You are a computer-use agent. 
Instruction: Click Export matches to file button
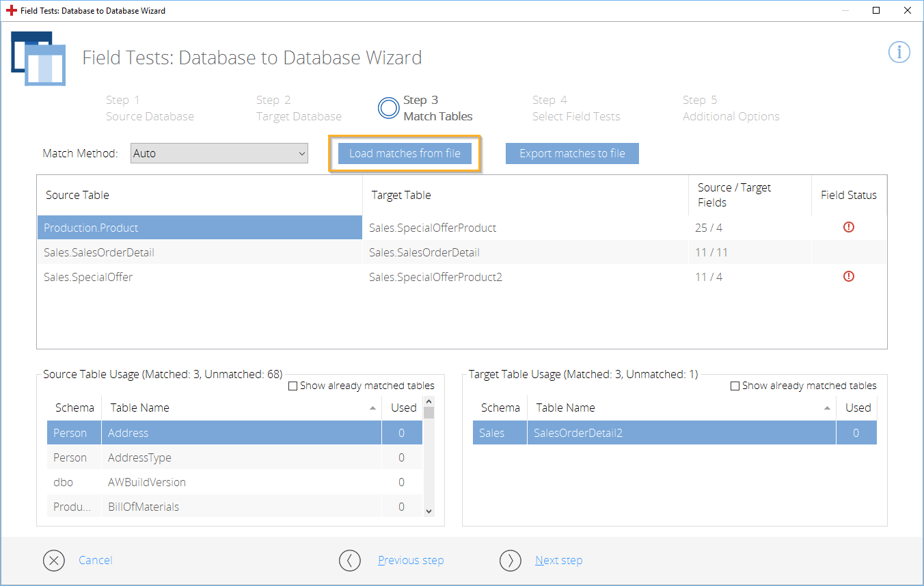[572, 154]
